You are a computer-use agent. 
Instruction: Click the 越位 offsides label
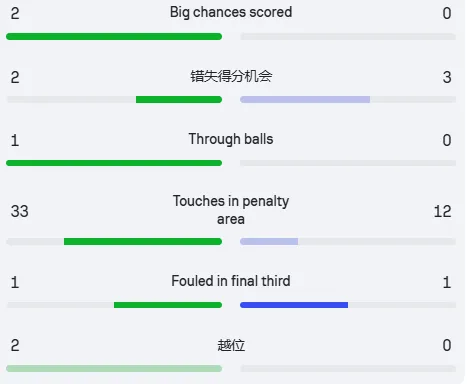[x=231, y=345]
